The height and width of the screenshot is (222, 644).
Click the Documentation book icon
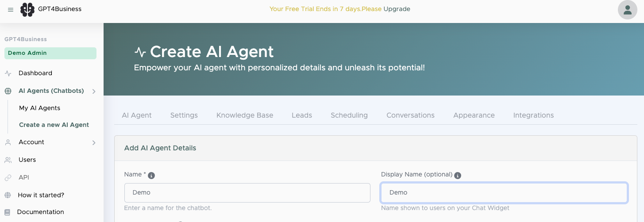click(x=8, y=212)
